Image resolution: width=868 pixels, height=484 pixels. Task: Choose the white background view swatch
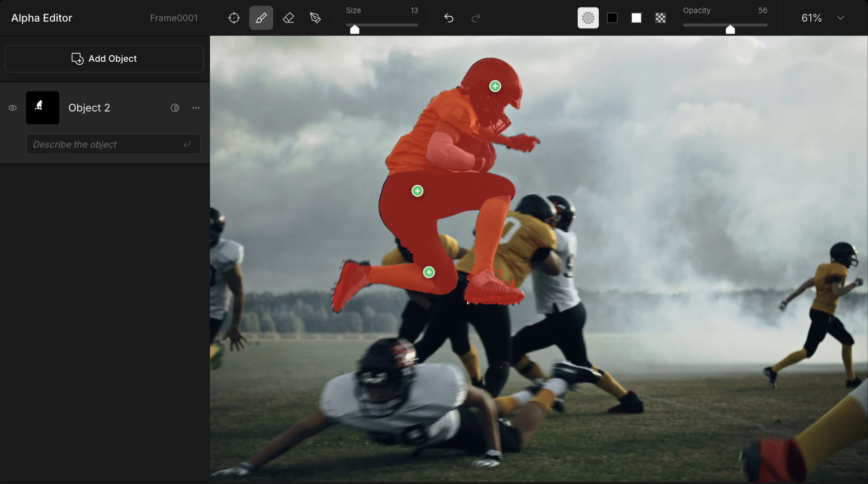pos(636,18)
